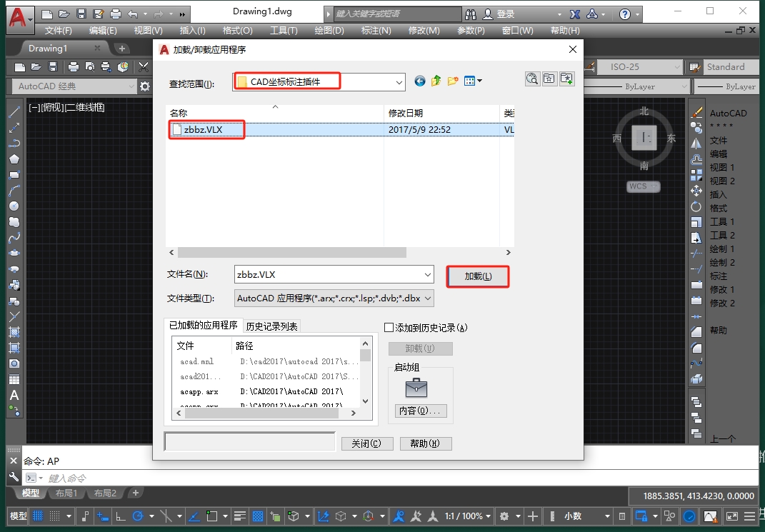
Task: Open the 小数 units dropdown in the status bar
Action: pos(587,516)
